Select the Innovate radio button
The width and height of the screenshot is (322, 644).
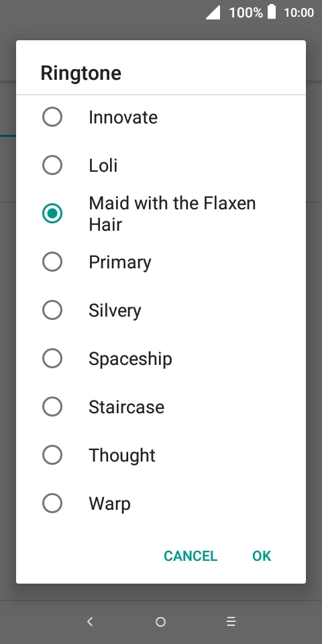pyautogui.click(x=52, y=117)
